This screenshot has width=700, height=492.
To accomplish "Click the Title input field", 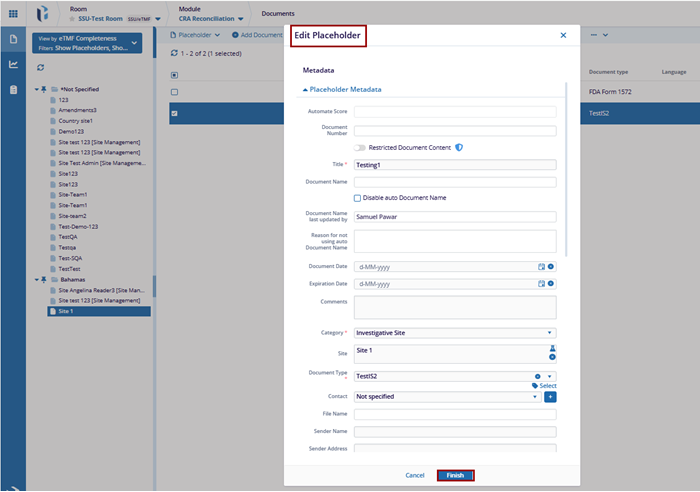I will tap(454, 165).
